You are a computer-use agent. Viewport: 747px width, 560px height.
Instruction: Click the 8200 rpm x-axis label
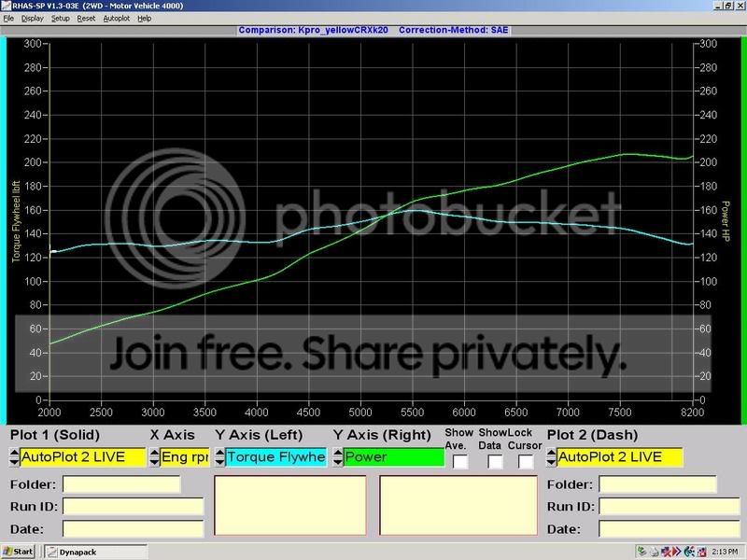pyautogui.click(x=692, y=412)
